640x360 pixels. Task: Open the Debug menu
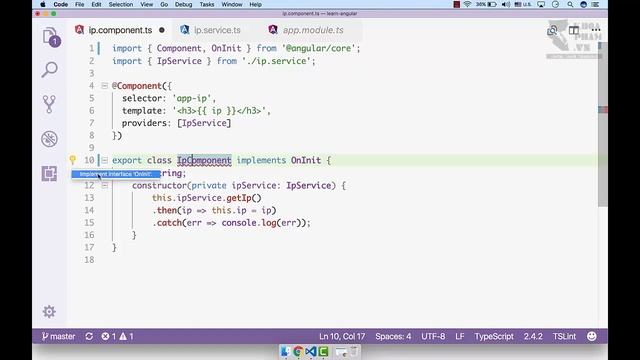tap(184, 4)
